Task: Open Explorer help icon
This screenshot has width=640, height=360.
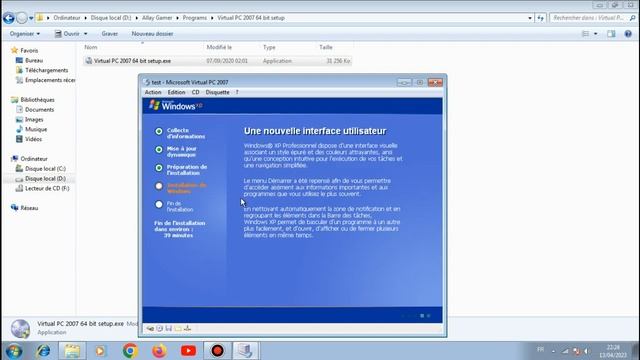Action: (x=628, y=34)
